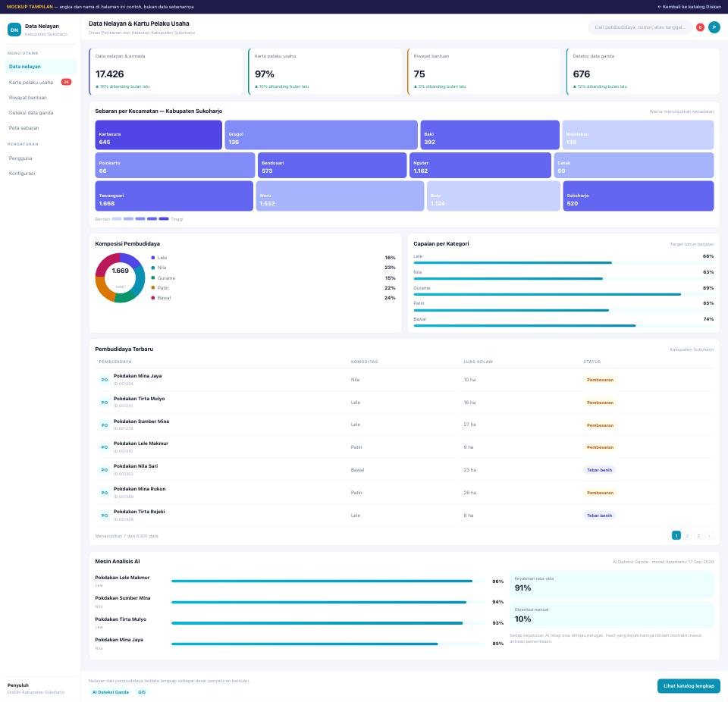Click the AI Deteksi Ganda tag

(x=111, y=692)
